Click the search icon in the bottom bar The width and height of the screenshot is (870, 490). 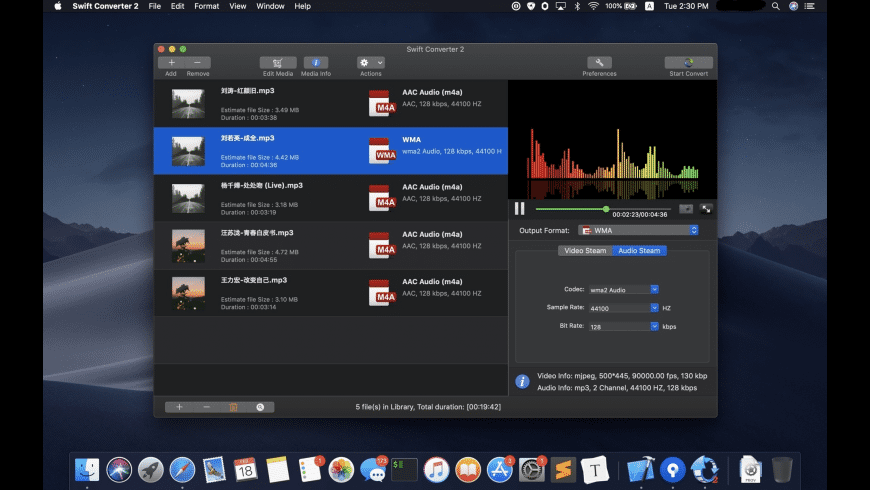260,407
